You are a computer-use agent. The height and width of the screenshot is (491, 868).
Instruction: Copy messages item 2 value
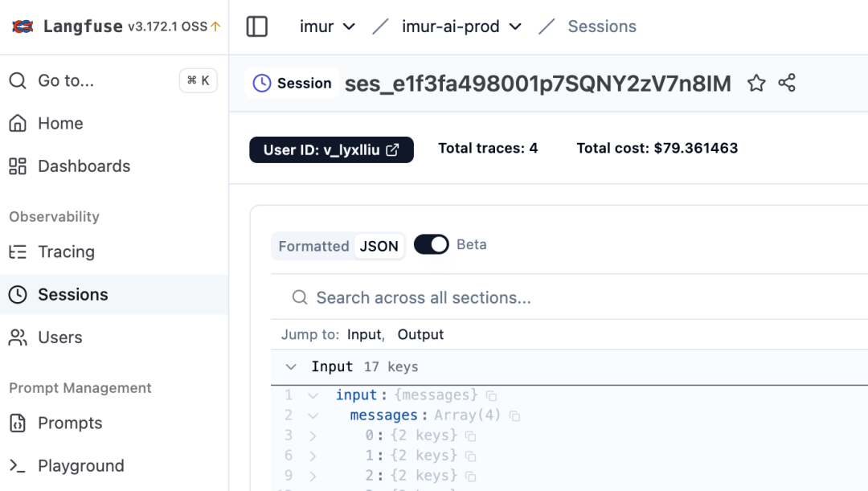(x=470, y=476)
